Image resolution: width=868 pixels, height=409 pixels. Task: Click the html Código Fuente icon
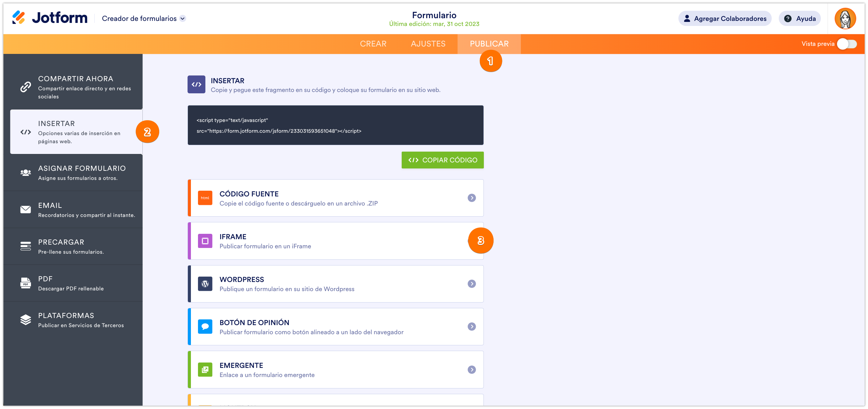tap(205, 198)
